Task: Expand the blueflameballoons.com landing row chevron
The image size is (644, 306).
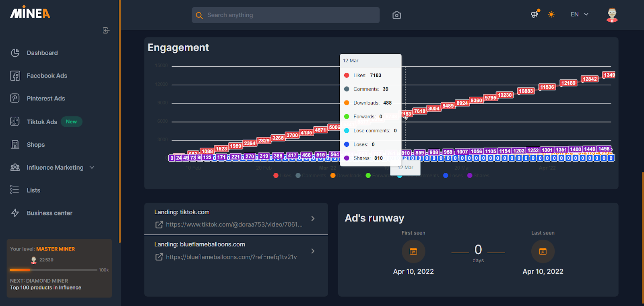Action: 313,251
